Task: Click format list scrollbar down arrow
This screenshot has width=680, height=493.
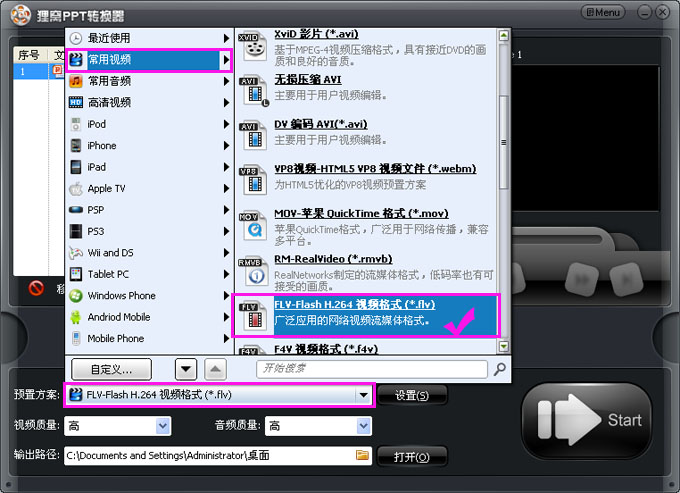Action: [x=503, y=346]
